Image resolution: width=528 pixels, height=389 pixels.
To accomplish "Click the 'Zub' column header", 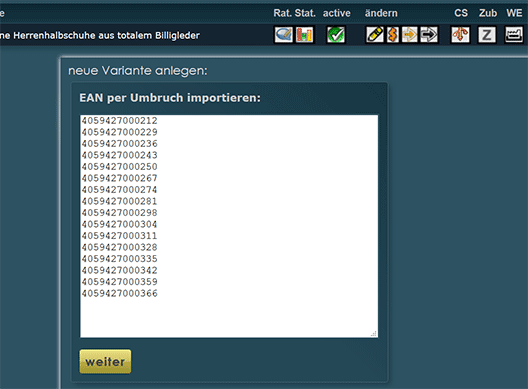I will coord(488,13).
